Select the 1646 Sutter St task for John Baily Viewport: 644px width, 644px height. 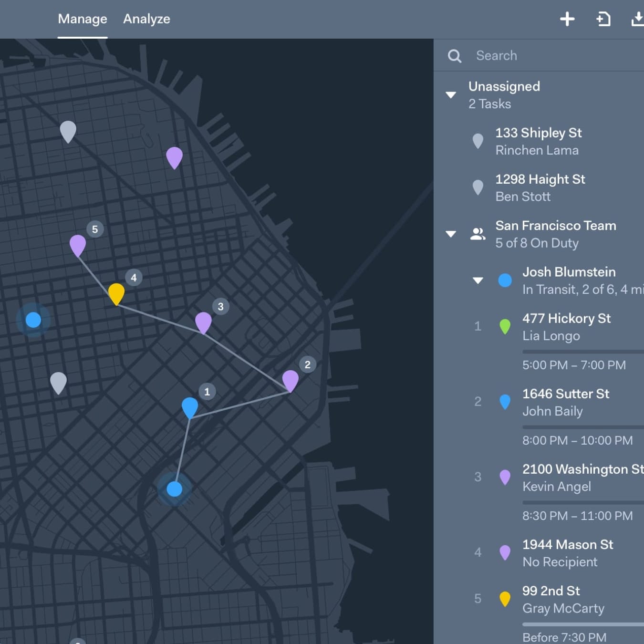[x=566, y=402]
